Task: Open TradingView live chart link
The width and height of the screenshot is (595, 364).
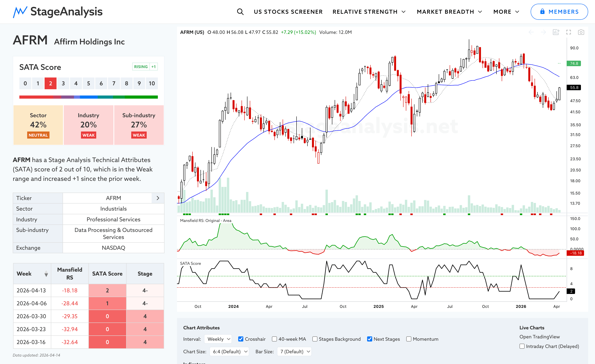Action: 539,337
